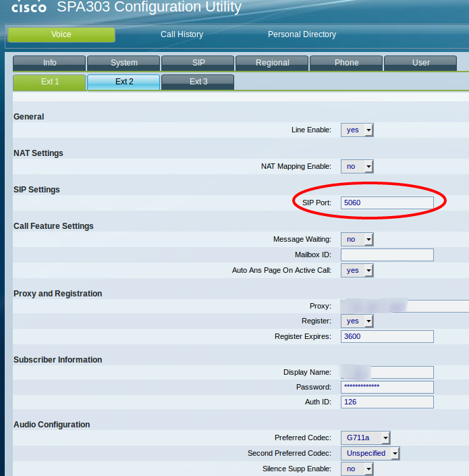Switch to the Regional tab

(272, 63)
